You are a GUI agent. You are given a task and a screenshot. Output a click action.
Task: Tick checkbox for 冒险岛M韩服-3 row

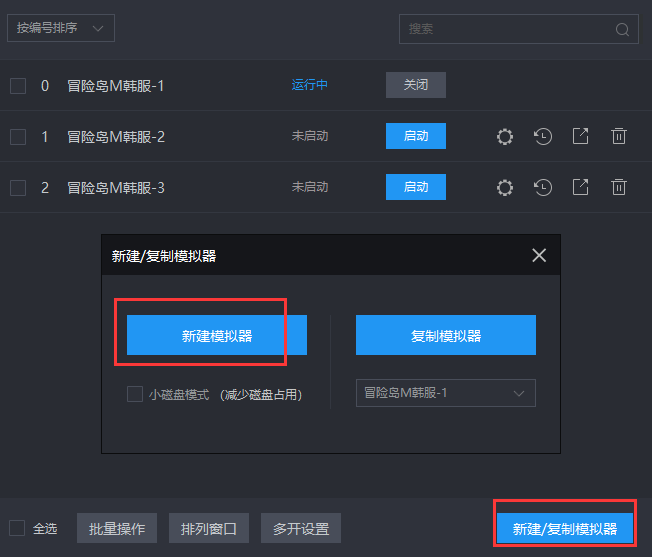(18, 188)
